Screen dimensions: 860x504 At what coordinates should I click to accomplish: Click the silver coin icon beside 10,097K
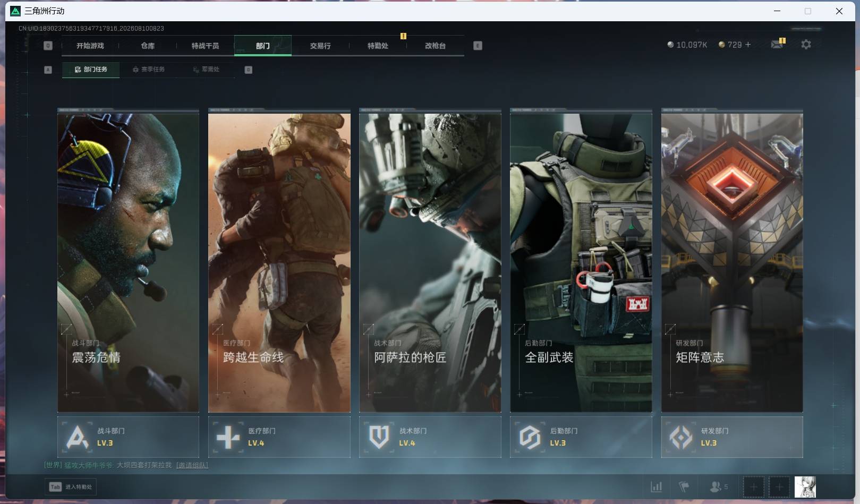coord(670,45)
